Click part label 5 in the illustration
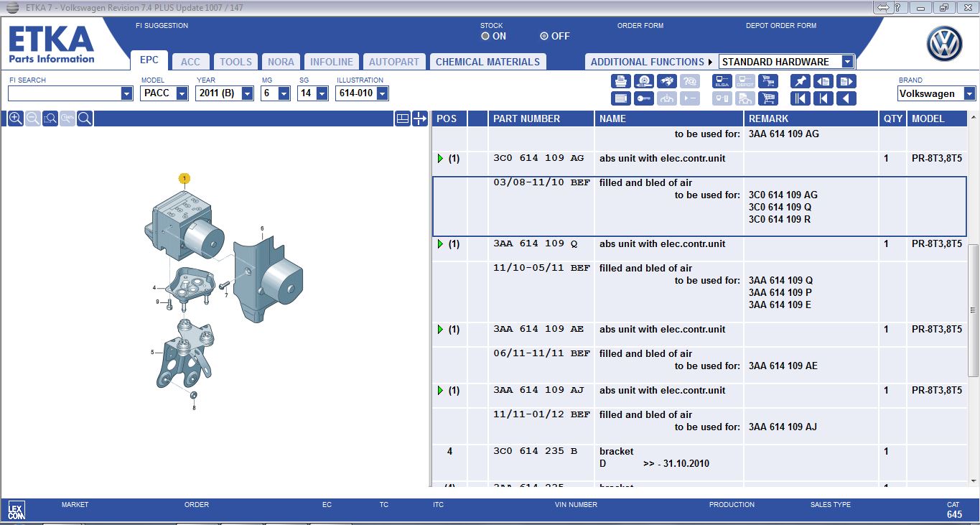 152,353
